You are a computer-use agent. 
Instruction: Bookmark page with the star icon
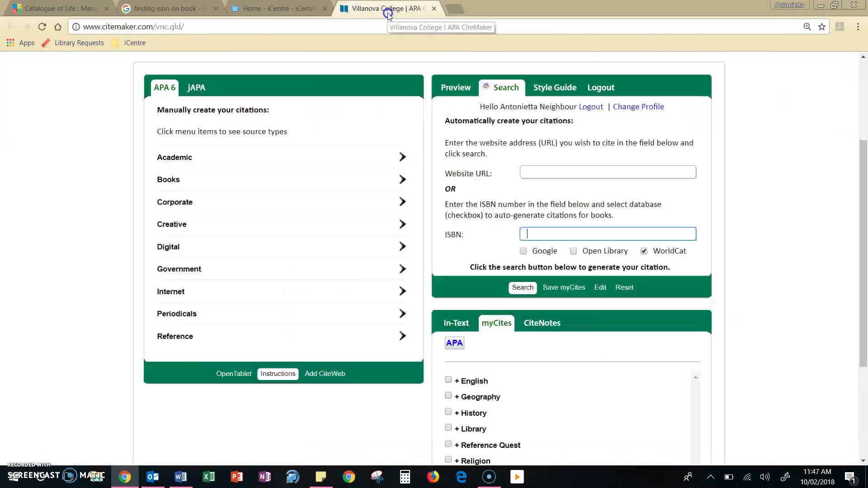[x=822, y=27]
